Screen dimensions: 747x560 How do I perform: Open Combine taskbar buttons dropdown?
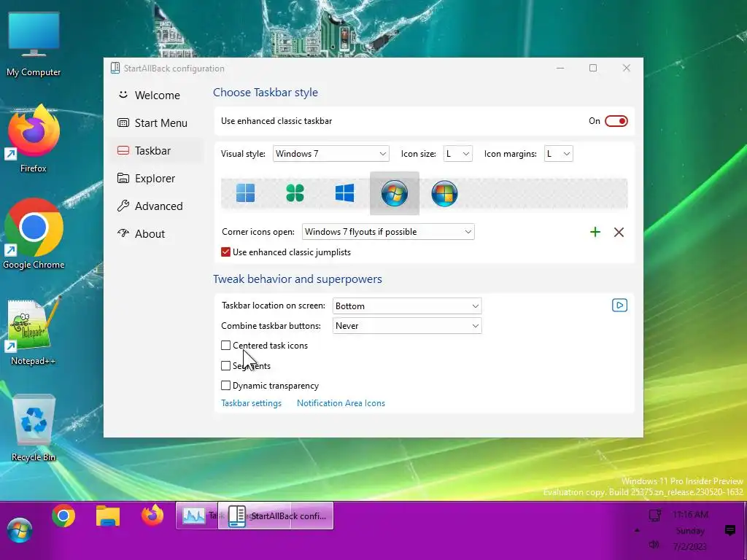click(x=407, y=326)
